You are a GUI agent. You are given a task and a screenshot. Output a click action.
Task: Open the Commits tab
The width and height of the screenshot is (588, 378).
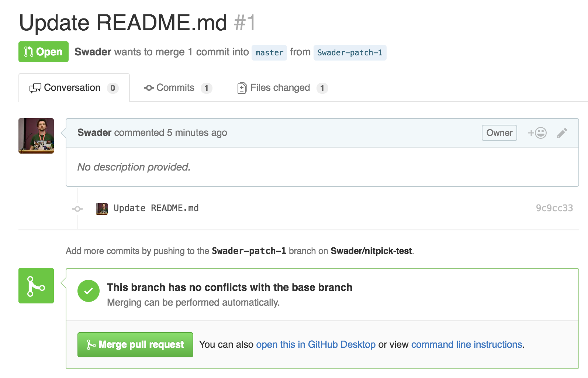(x=178, y=88)
